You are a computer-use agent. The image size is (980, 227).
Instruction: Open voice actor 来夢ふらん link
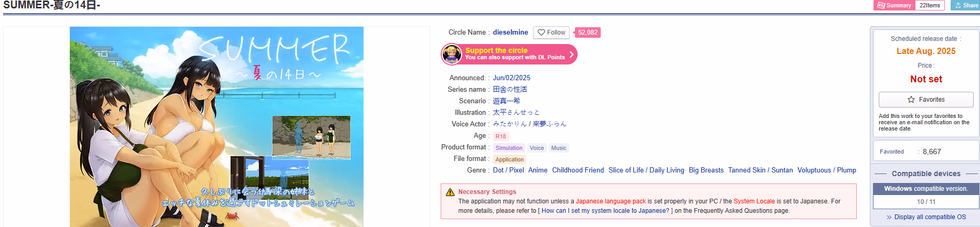tap(550, 124)
